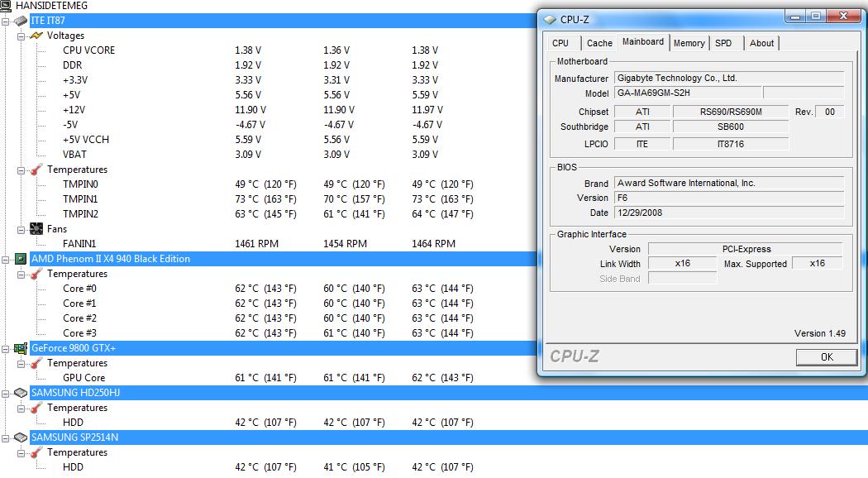The height and width of the screenshot is (478, 868).
Task: Click the AMD Phenom II processor icon
Action: 21,259
